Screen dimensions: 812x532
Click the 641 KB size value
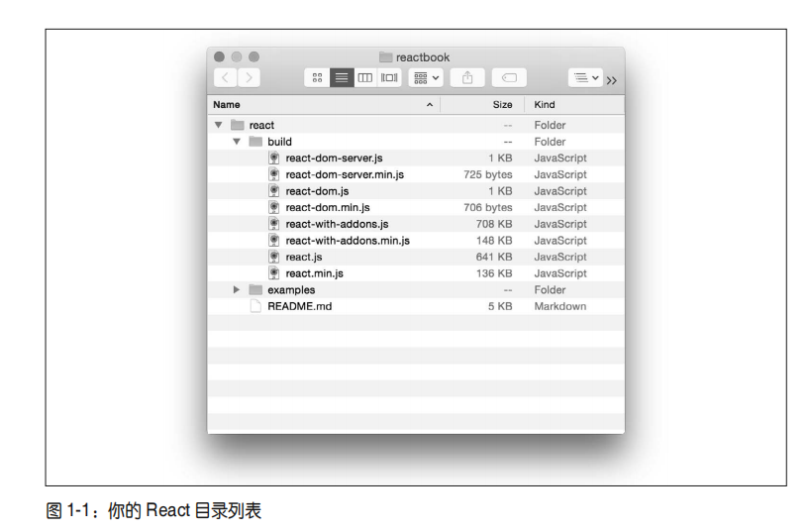pyautogui.click(x=494, y=257)
